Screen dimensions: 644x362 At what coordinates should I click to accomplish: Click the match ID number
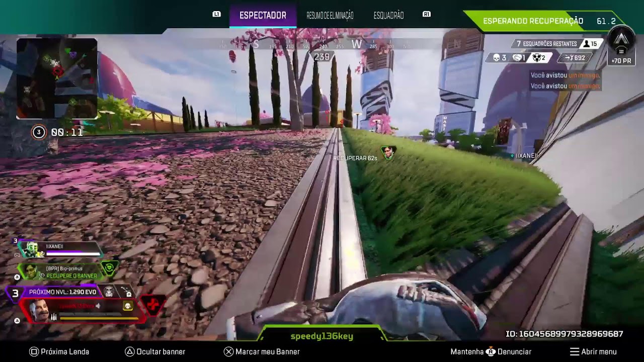(565, 334)
